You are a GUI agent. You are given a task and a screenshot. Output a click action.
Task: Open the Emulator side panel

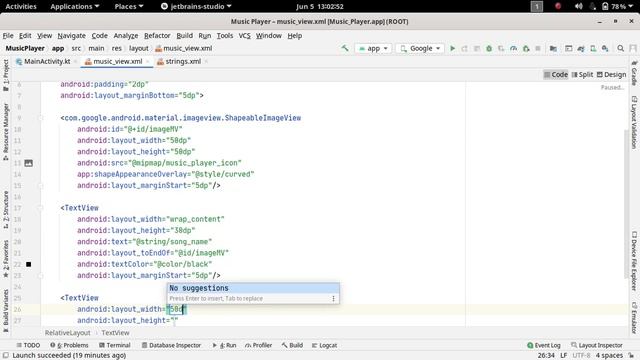(x=634, y=318)
